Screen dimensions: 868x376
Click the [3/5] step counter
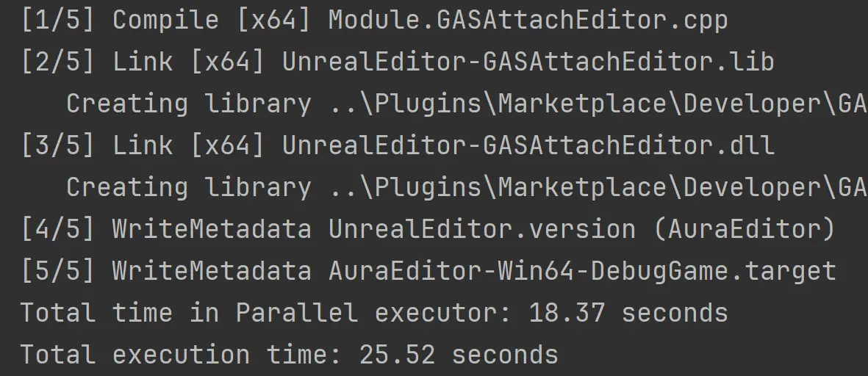tap(57, 145)
